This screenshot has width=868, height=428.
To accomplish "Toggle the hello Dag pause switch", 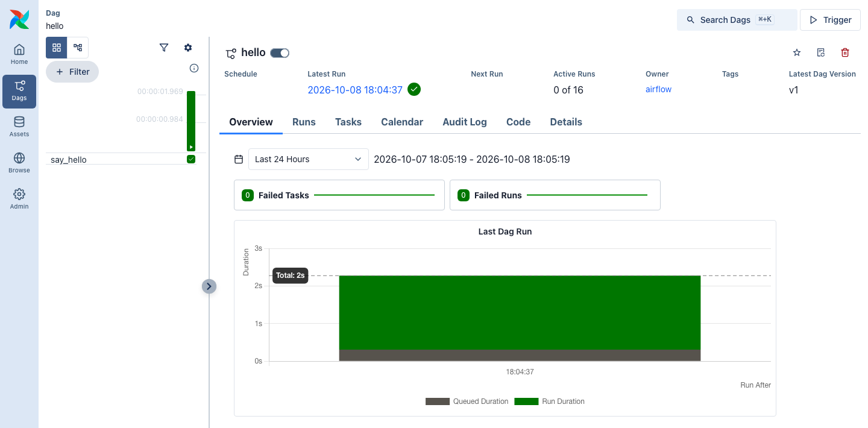I will 280,53.
